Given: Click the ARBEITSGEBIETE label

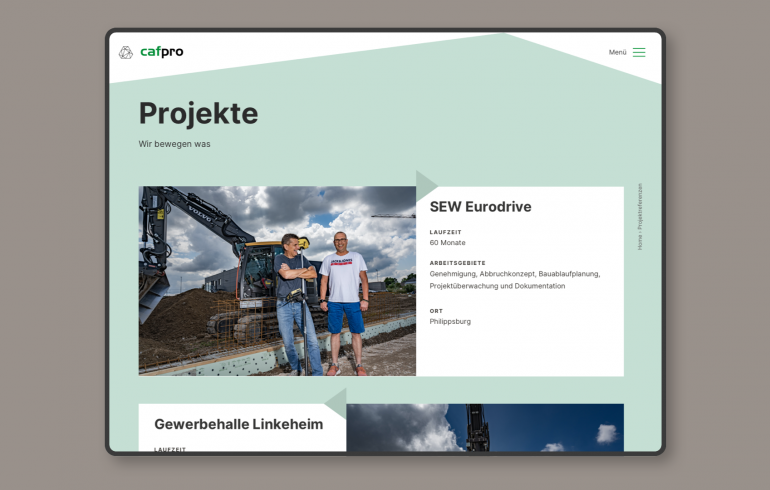Looking at the screenshot, I should 457,263.
